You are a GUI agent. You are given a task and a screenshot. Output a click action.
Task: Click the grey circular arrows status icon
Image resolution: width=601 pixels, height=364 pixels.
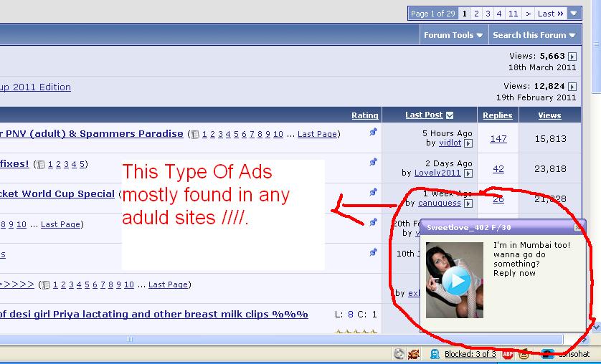pyautogui.click(x=399, y=354)
